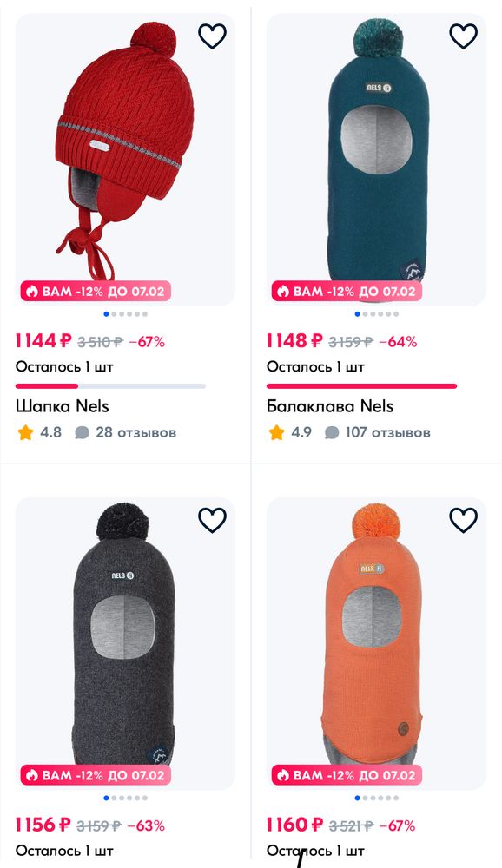The width and height of the screenshot is (502, 868).
Task: Click the star rating icon for Шапка Nels
Action: [24, 431]
